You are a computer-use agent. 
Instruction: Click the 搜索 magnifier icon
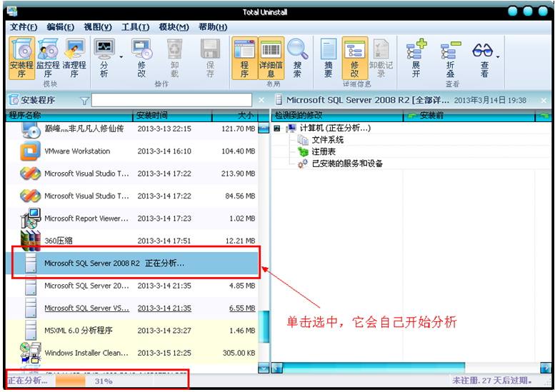coord(297,59)
